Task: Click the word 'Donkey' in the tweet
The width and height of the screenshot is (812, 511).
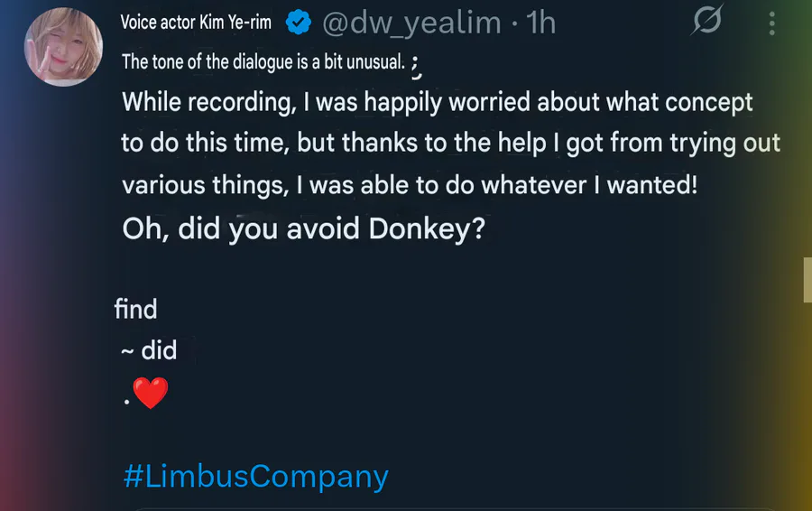Action: click(420, 228)
